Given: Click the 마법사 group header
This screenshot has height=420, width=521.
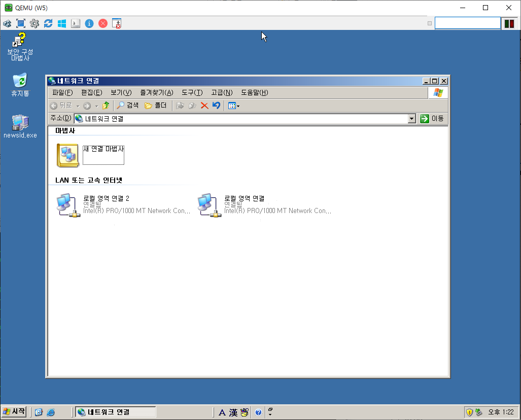Looking at the screenshot, I should click(65, 130).
